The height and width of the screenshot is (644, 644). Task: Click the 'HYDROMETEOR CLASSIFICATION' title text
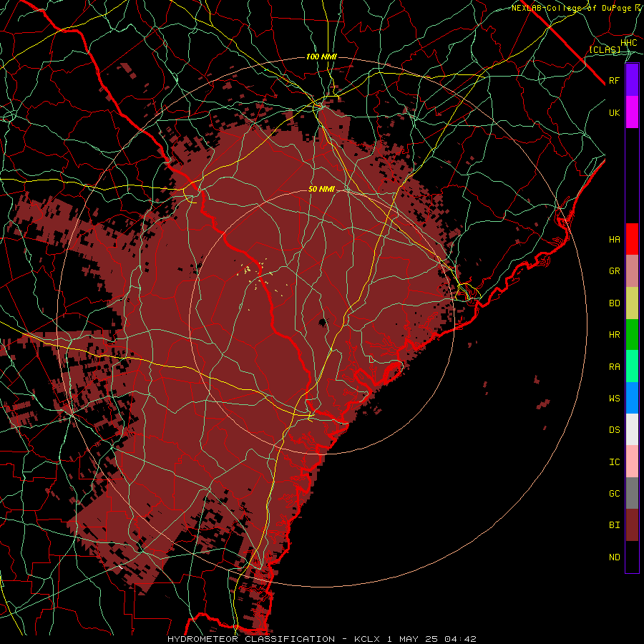[x=251, y=639]
